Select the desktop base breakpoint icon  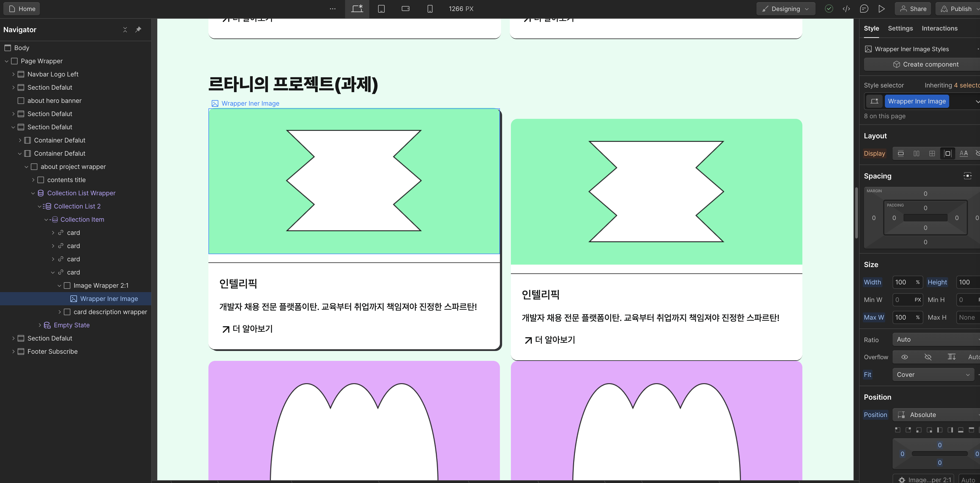point(357,9)
